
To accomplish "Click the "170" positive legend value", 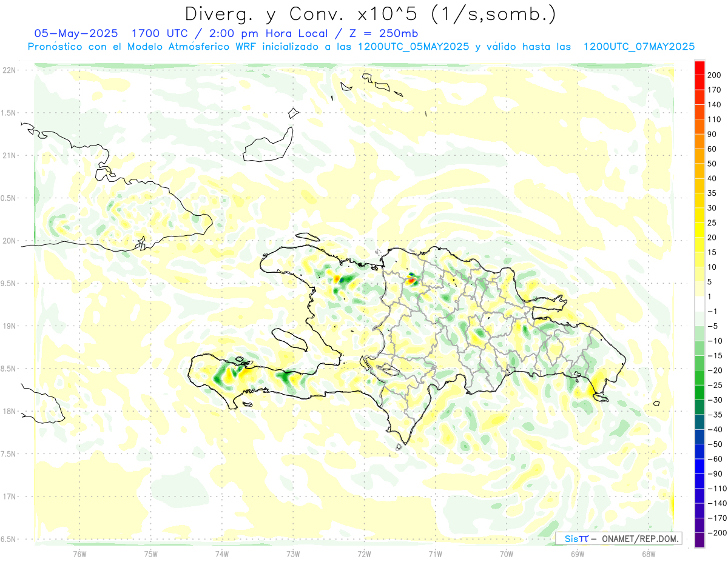I will coord(715,90).
